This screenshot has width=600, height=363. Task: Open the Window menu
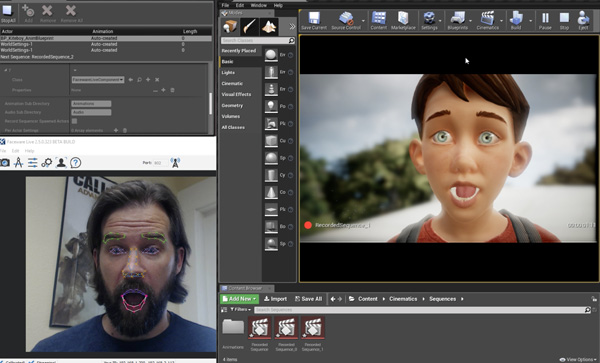259,5
